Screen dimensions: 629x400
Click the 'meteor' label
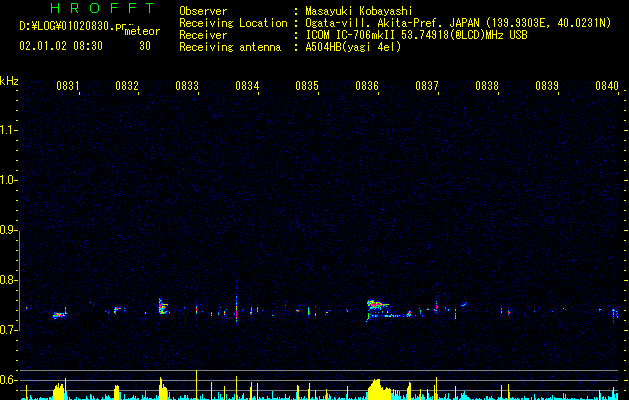[x=142, y=31]
